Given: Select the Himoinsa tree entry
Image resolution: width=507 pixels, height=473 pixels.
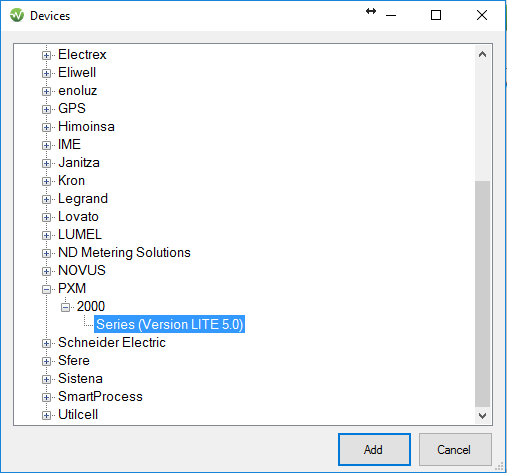Looking at the screenshot, I should (86, 127).
